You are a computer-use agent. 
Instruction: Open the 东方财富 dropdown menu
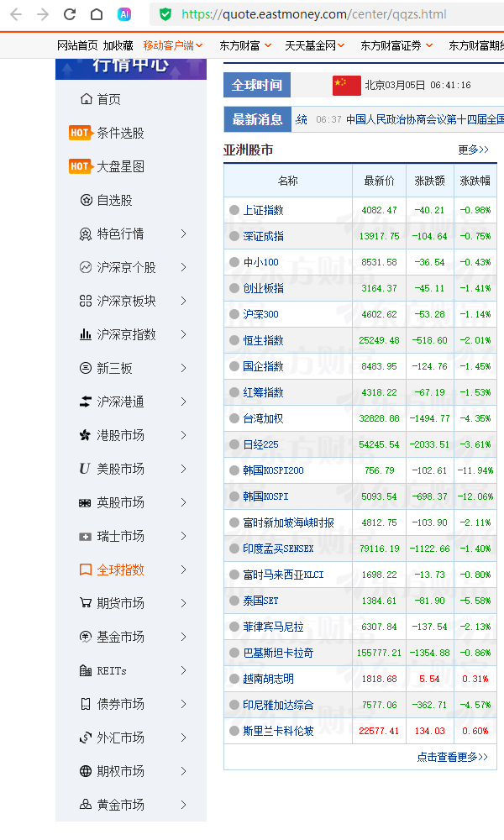[x=245, y=45]
